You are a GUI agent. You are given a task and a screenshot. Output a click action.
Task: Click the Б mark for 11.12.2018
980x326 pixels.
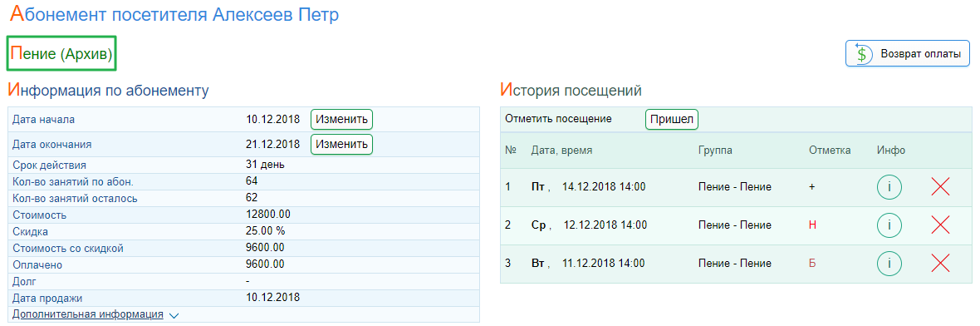tap(812, 264)
